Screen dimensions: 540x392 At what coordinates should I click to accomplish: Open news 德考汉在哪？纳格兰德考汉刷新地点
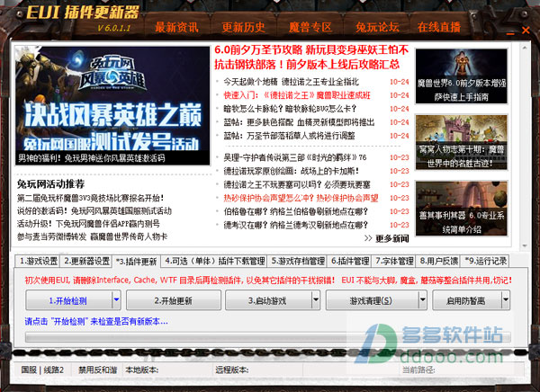(x=295, y=225)
